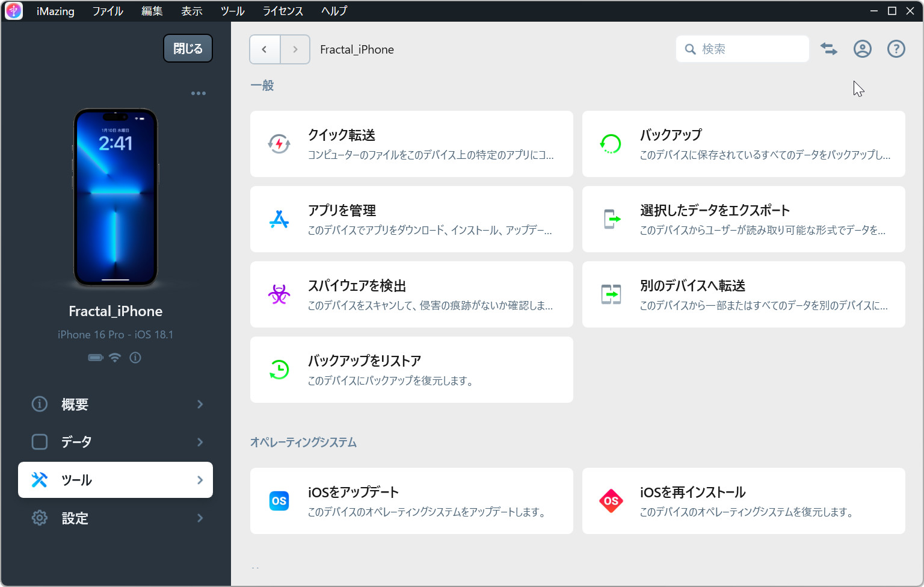The width and height of the screenshot is (924, 587).
Task: Click the ツール wrench icon in sidebar
Action: [x=40, y=480]
